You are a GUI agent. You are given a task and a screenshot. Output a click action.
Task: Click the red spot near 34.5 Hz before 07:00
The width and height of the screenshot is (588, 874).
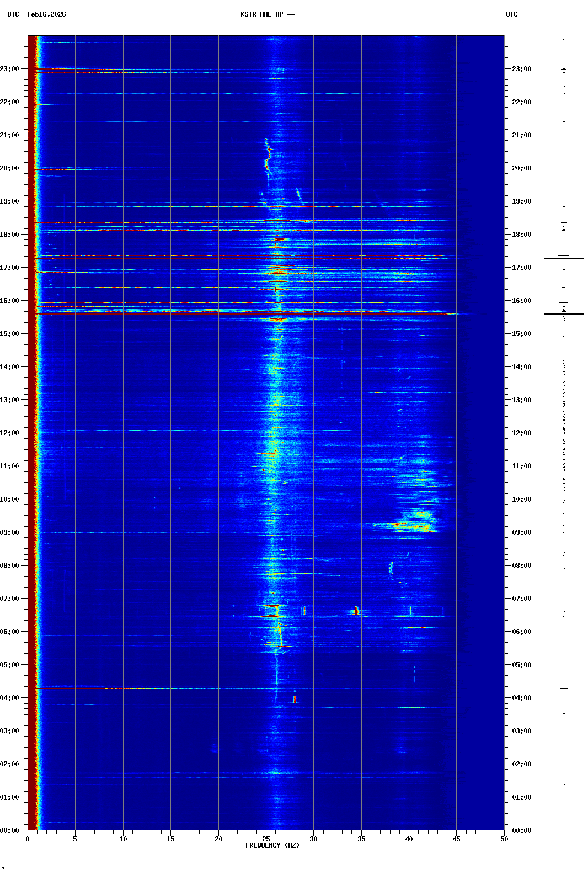click(x=356, y=610)
